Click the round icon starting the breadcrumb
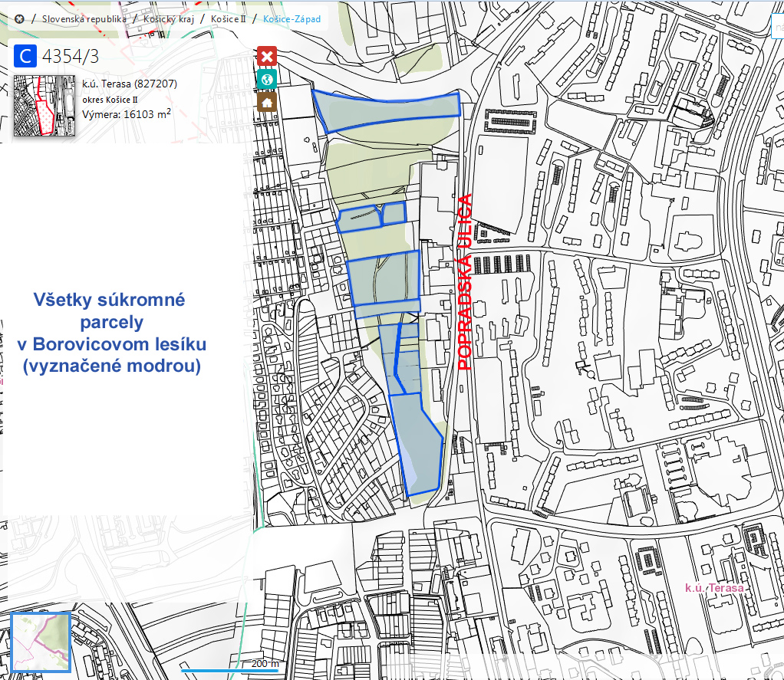This screenshot has height=680, width=784. click(x=19, y=19)
